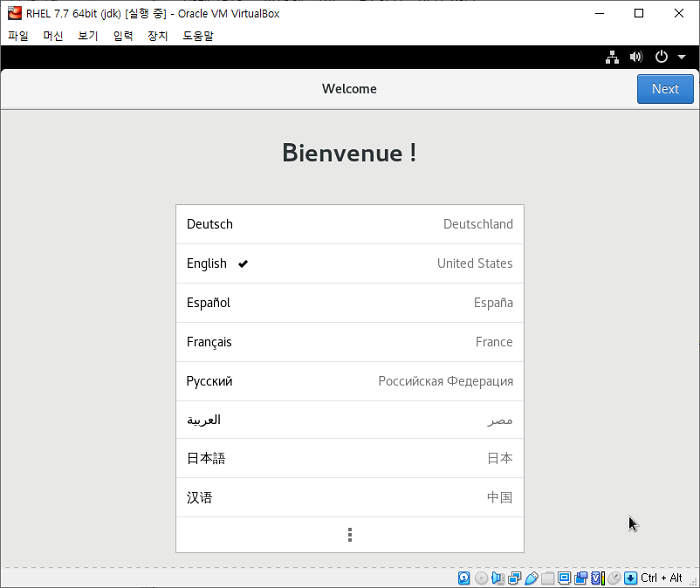Viewport: 700px width, 588px height.
Task: Select Deutsch as the language
Action: point(350,224)
